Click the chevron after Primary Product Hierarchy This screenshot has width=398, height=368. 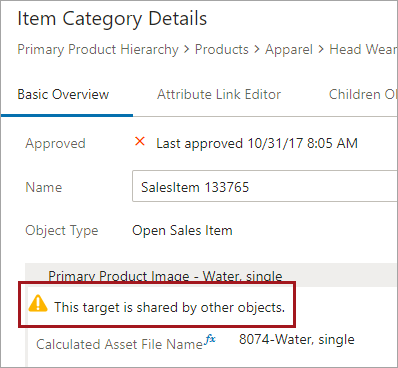pos(187,49)
